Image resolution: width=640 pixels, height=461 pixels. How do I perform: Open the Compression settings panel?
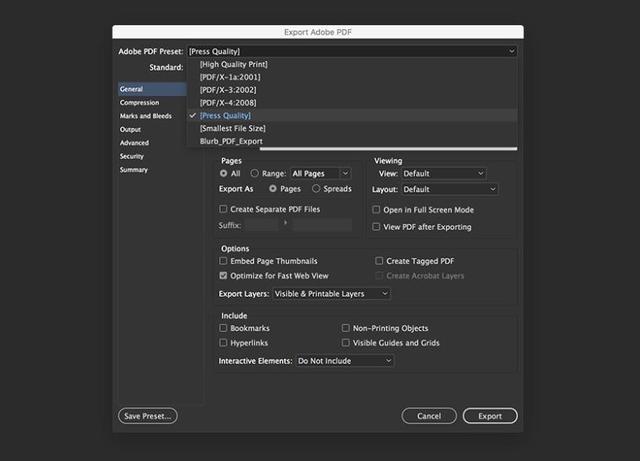(x=140, y=102)
